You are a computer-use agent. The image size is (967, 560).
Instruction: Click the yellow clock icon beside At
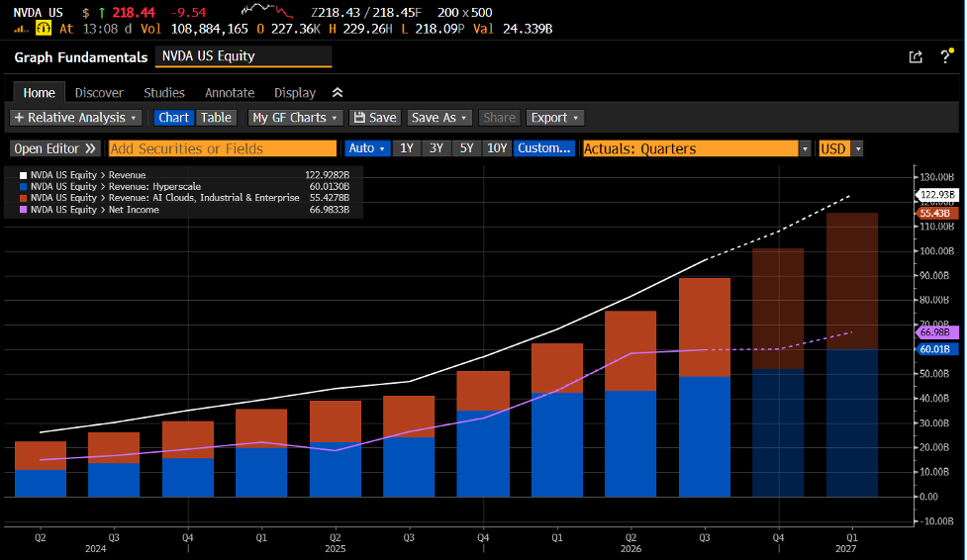coord(44,29)
